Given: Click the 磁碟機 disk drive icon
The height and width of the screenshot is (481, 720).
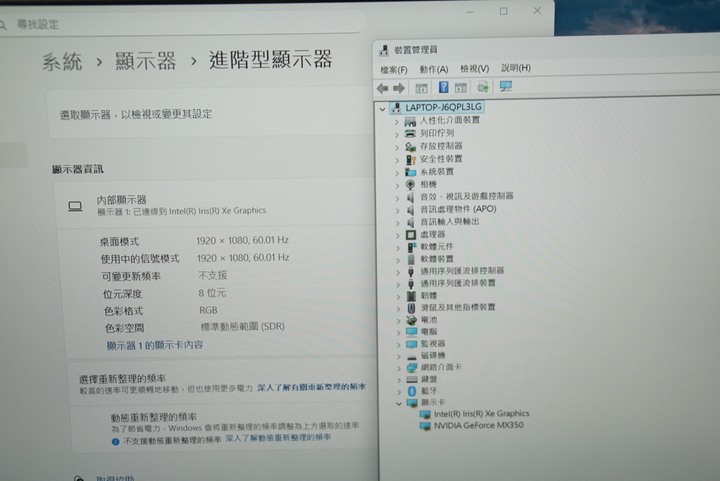Looking at the screenshot, I should [x=412, y=356].
